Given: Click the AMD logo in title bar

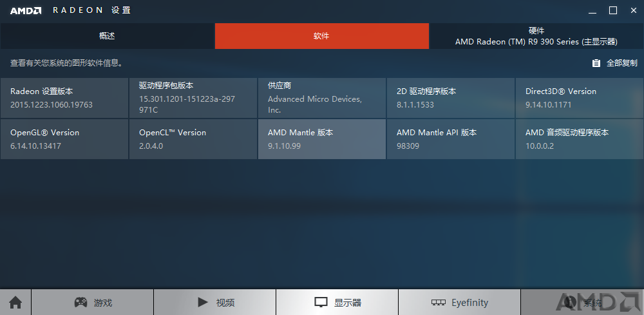Looking at the screenshot, I should pyautogui.click(x=26, y=11).
